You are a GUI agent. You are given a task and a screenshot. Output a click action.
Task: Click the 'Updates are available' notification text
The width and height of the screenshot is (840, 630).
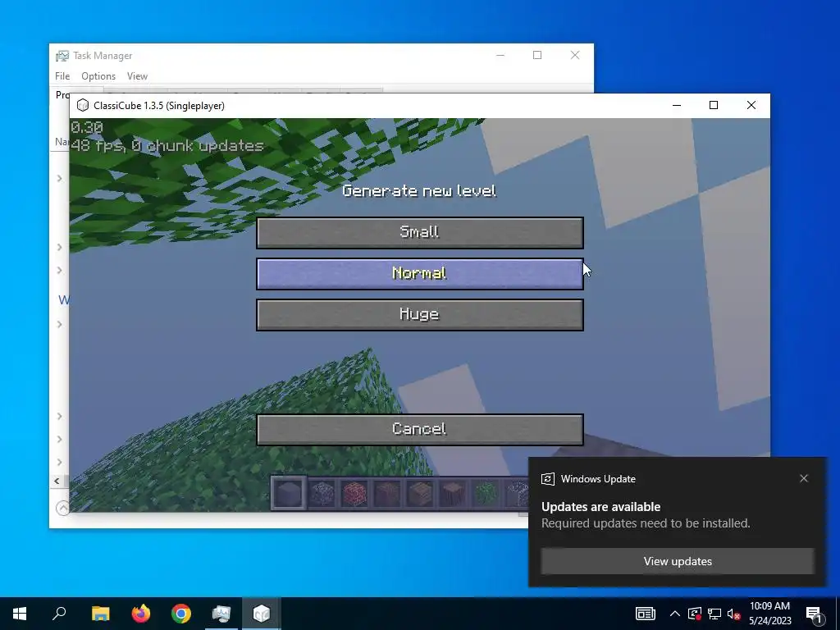(x=600, y=507)
